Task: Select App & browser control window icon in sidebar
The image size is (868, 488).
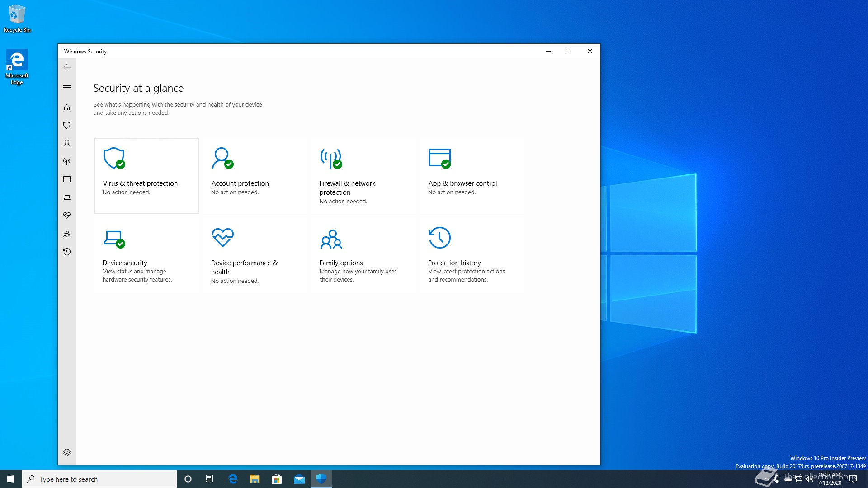Action: tap(67, 179)
